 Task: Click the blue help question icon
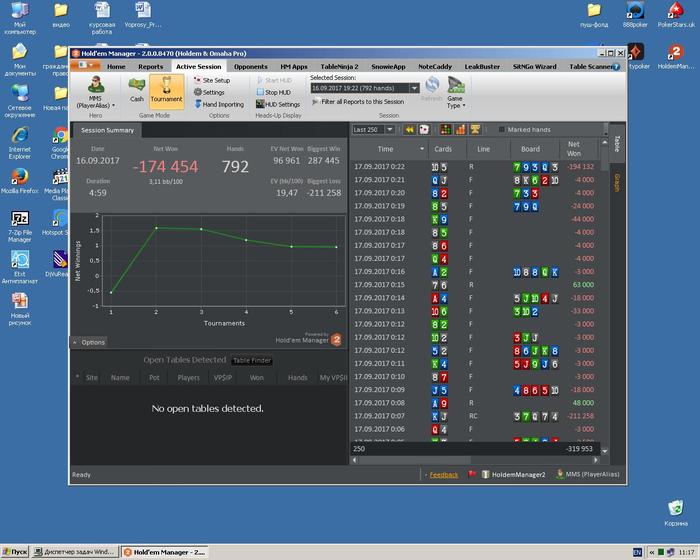point(616,67)
